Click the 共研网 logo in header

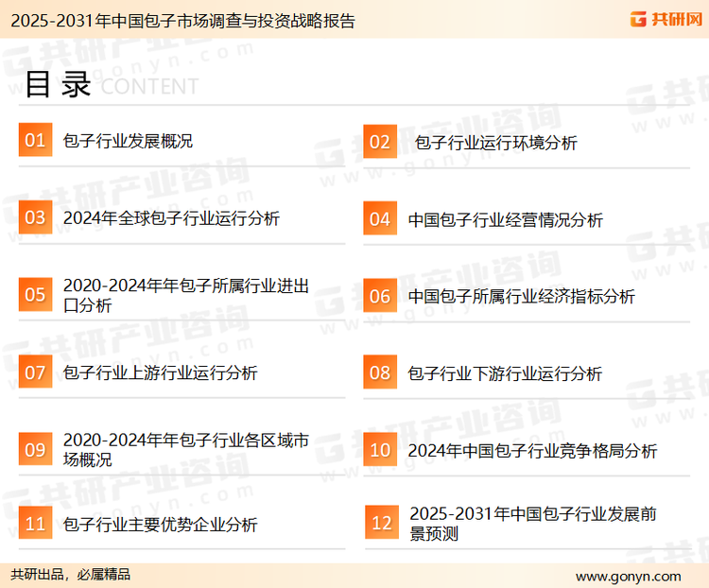[666, 19]
